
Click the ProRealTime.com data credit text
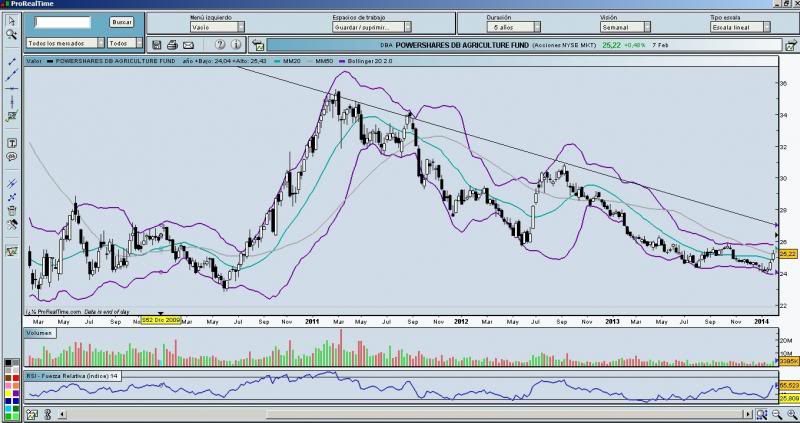coord(80,311)
